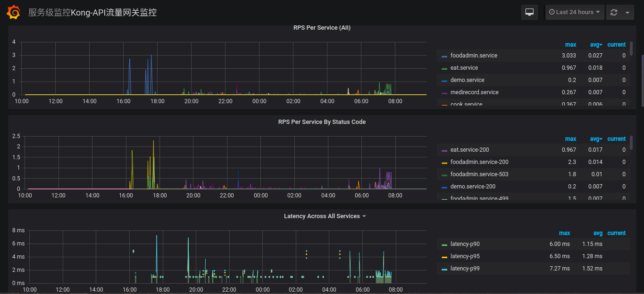Open RPS Per Service By Status Code title
The image size is (644, 294).
click(322, 122)
